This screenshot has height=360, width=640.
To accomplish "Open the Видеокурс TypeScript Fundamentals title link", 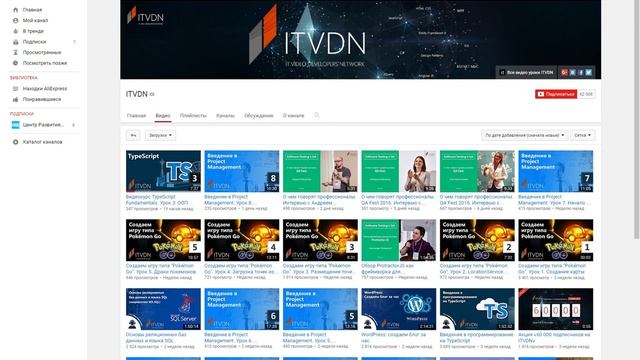I will pos(157,200).
